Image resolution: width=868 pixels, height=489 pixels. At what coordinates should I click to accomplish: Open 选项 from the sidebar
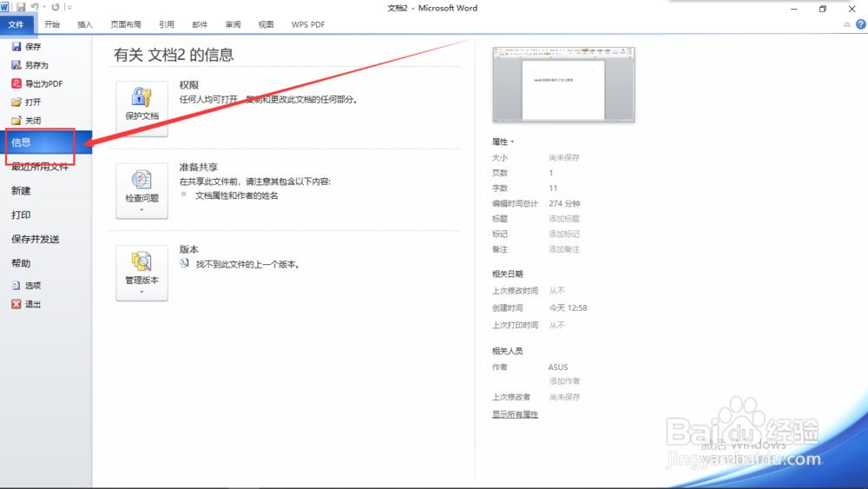coord(27,285)
